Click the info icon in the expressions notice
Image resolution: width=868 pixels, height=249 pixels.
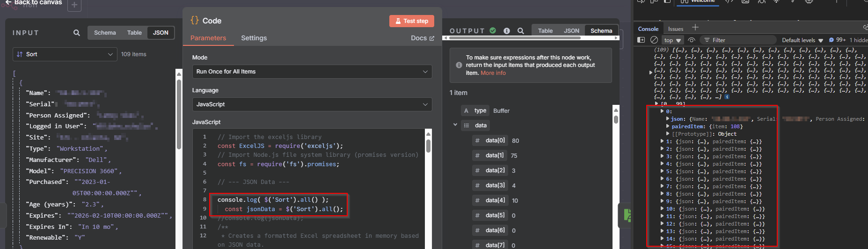[x=459, y=65]
